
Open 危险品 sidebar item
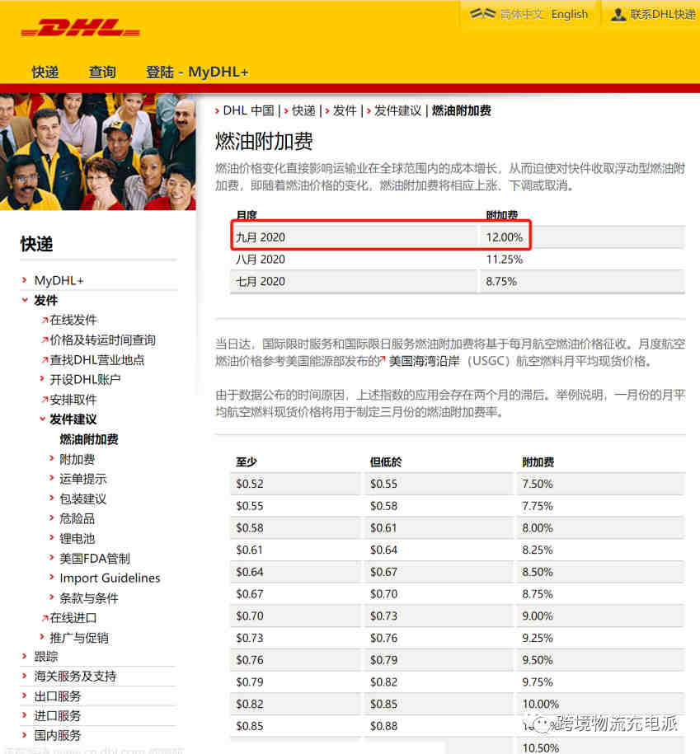(77, 518)
